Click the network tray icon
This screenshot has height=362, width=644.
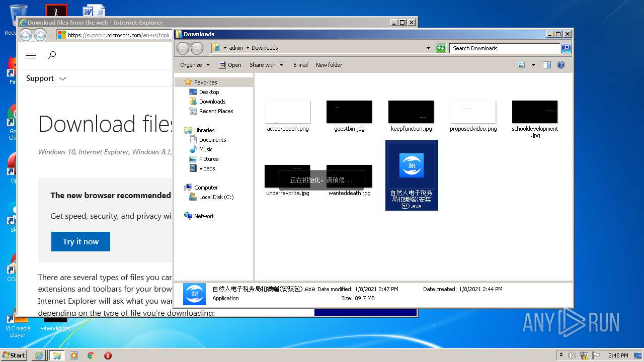(x=584, y=355)
